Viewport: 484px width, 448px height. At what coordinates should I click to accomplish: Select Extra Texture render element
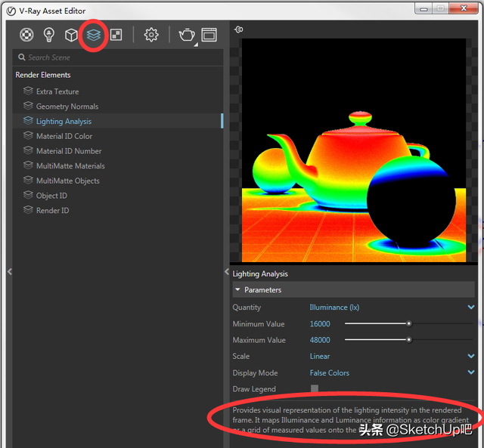(x=57, y=91)
